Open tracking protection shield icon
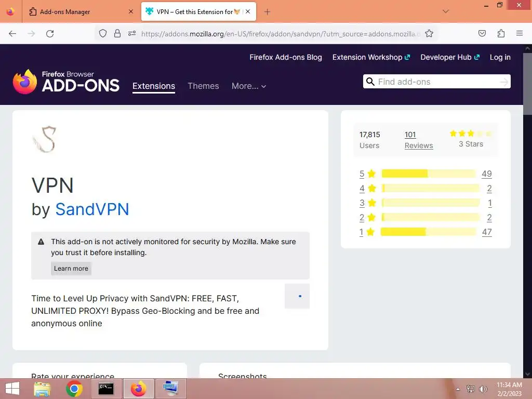The image size is (532, 399). [x=103, y=34]
